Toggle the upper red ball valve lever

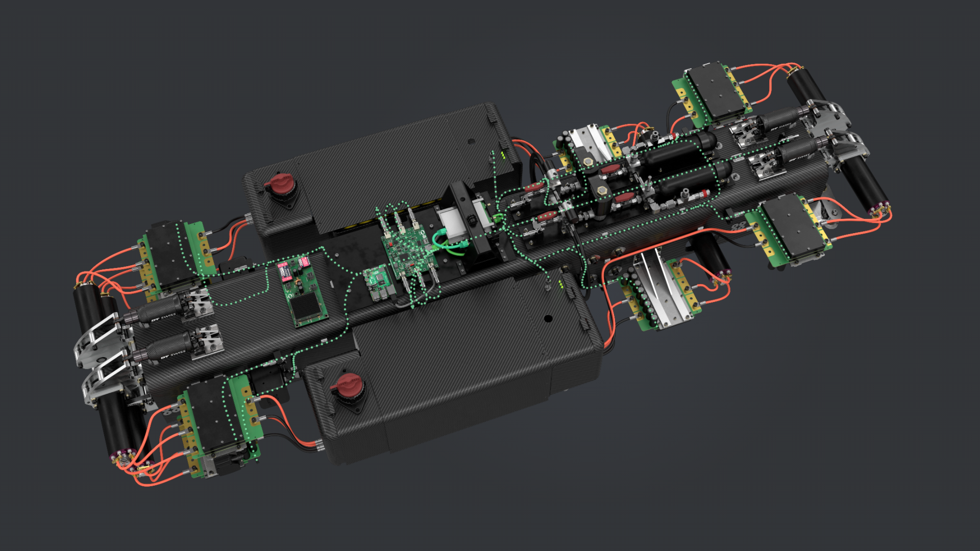pyautogui.click(x=610, y=168)
